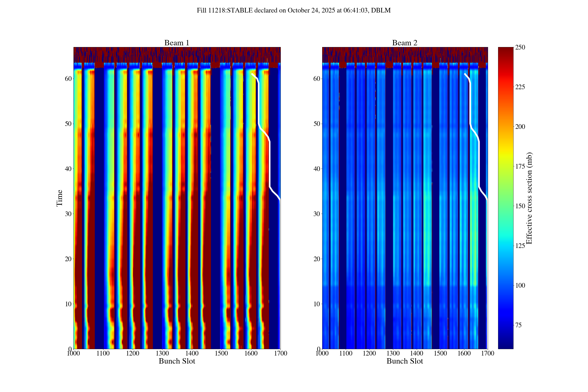
Task: Click the white curve in Beam 2 plot
Action: coord(479,162)
